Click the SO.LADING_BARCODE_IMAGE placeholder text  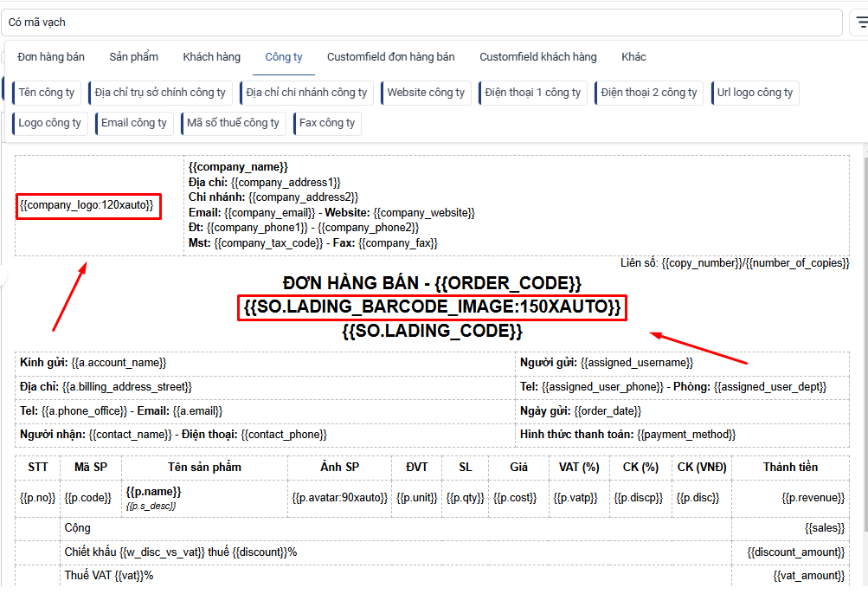coord(431,307)
